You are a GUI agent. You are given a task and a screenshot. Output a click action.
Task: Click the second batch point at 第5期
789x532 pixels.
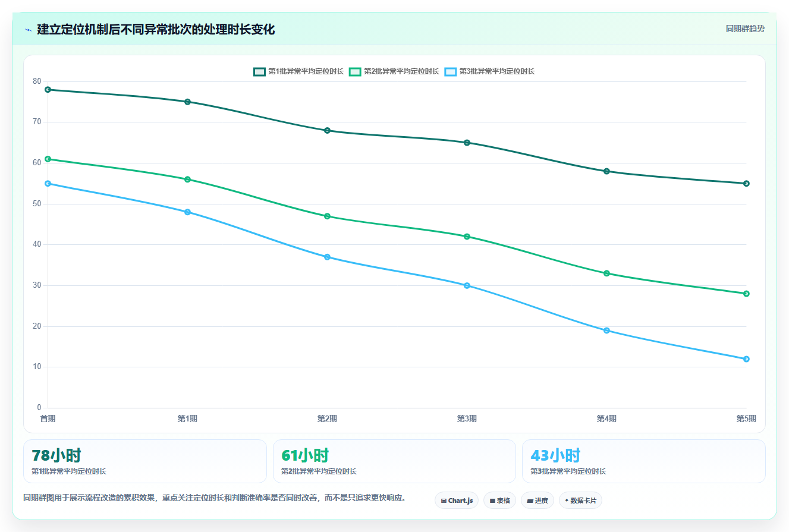point(746,294)
